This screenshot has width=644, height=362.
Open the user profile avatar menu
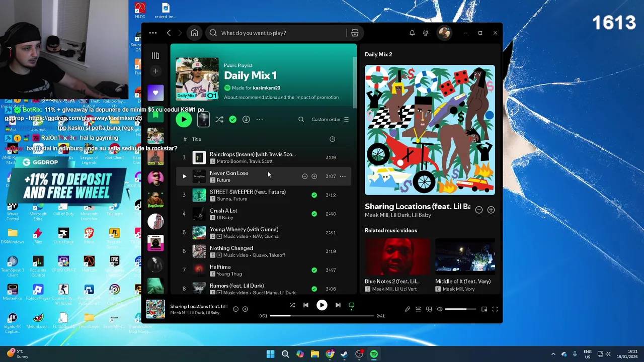coord(444,33)
